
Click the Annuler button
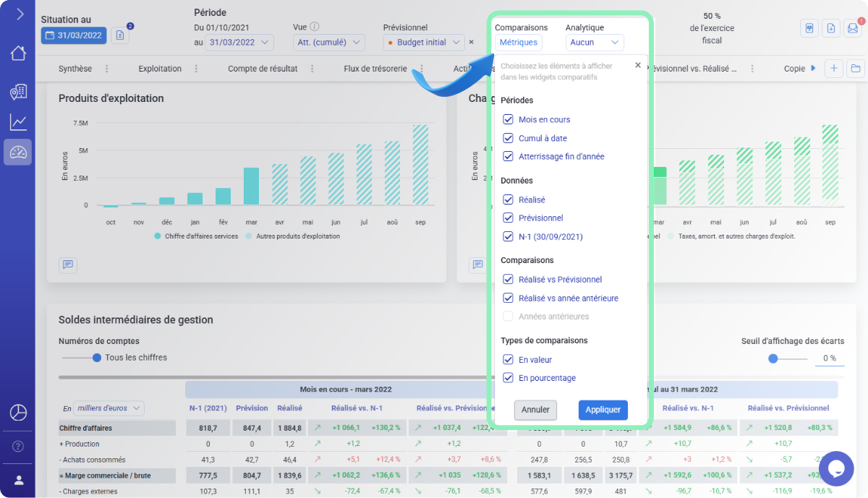point(535,410)
